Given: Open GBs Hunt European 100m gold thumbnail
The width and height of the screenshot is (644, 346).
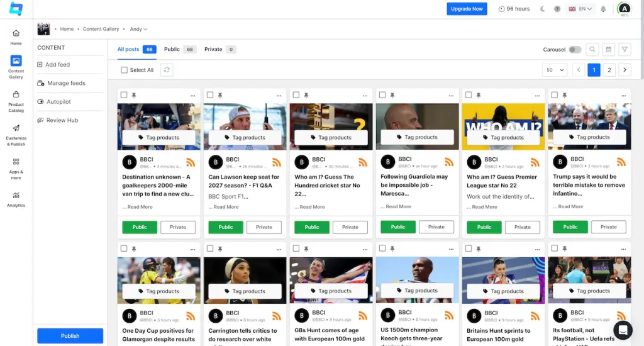Looking at the screenshot, I should [x=331, y=280].
